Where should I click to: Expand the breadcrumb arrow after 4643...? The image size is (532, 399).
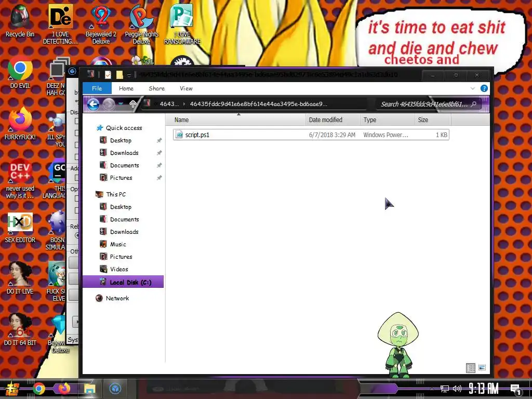click(184, 104)
